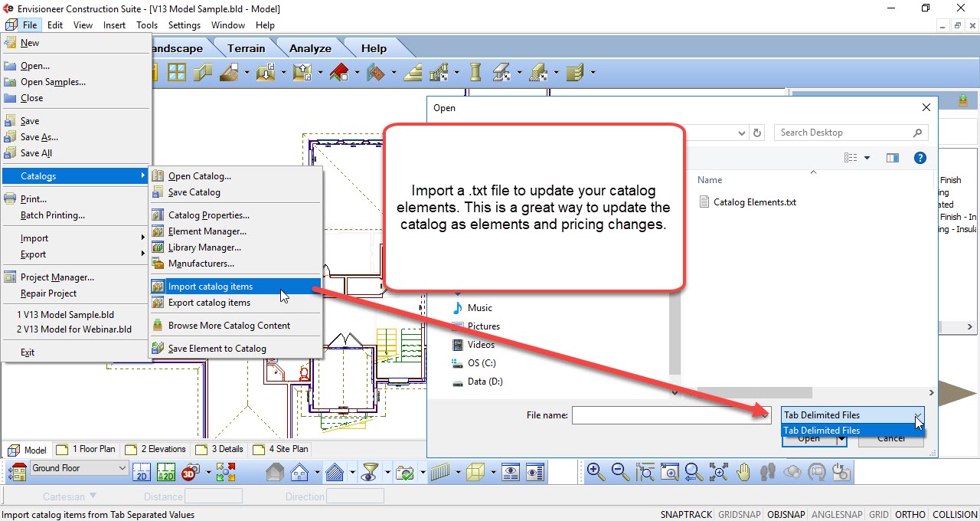Viewport: 980px width, 521px height.
Task: Switch to the 4 Site Plan tab
Action: (281, 449)
